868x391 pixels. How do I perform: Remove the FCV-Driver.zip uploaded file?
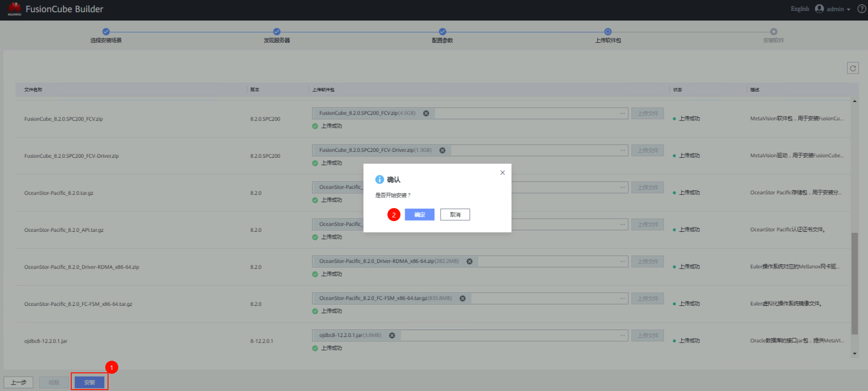click(x=442, y=150)
